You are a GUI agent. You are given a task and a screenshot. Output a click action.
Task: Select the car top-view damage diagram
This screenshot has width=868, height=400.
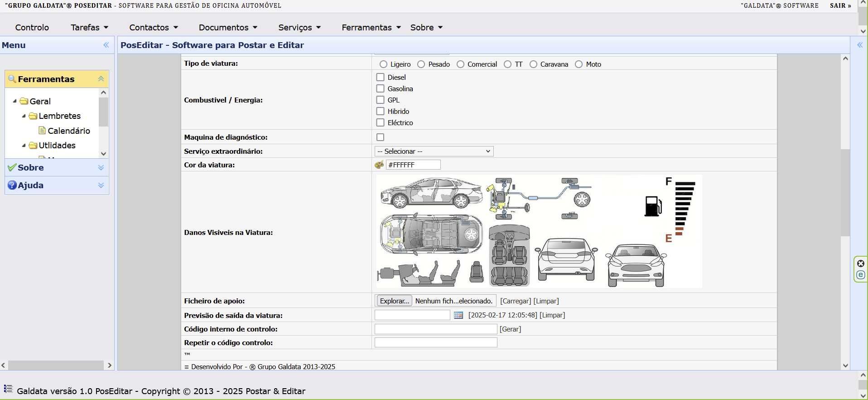tap(431, 234)
